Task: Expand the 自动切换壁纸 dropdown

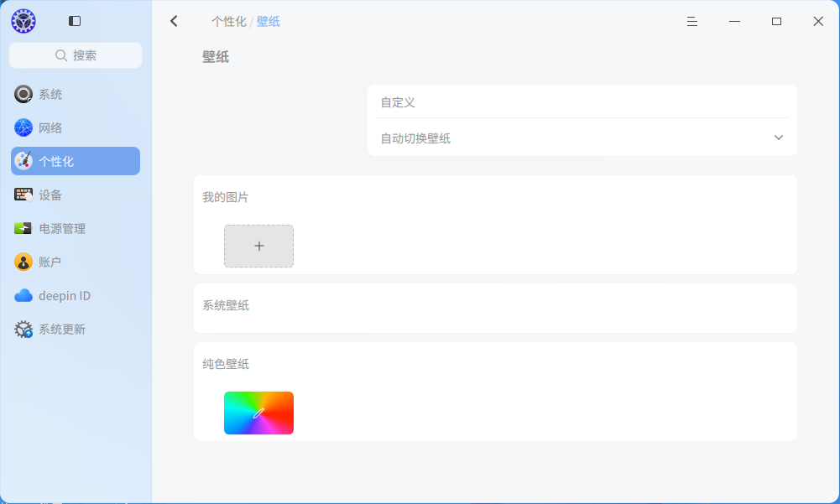Action: (582, 138)
